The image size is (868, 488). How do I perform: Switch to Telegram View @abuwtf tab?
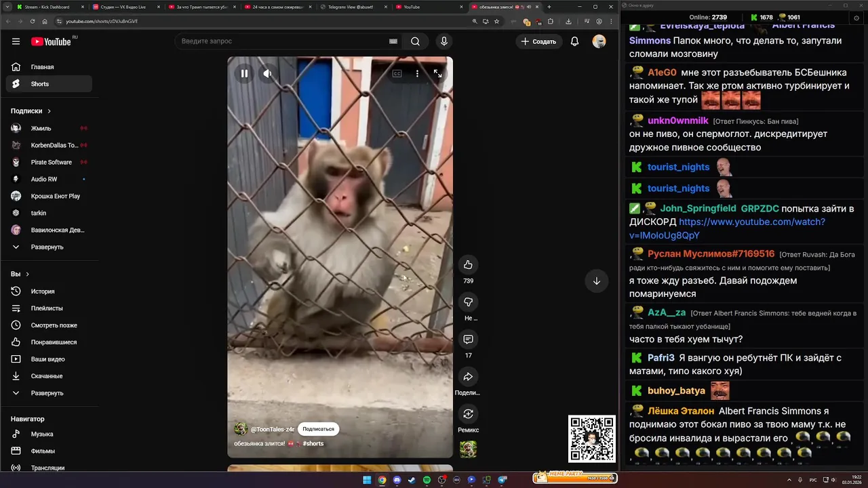coord(353,7)
